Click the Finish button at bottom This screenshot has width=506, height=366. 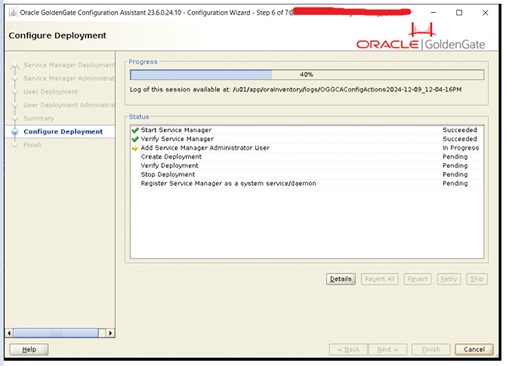431,349
